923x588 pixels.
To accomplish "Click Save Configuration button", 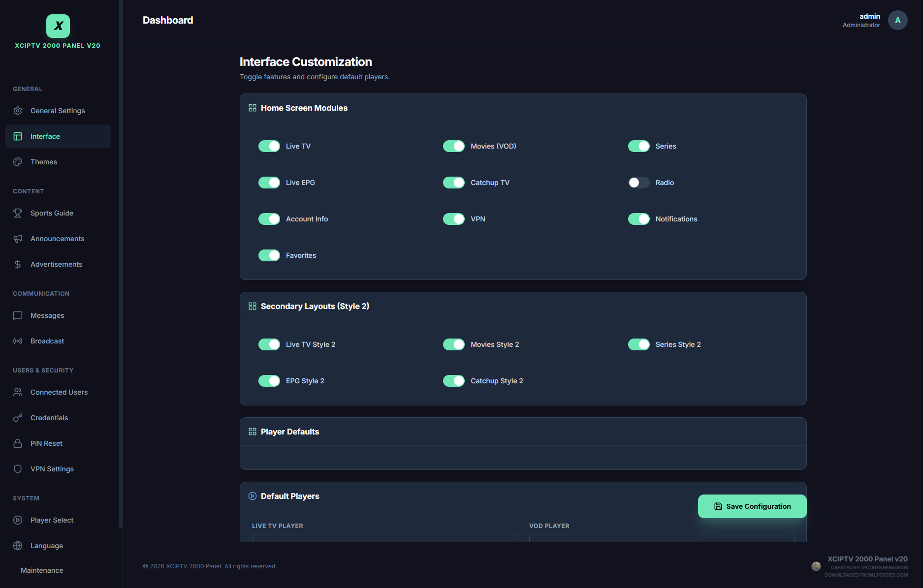I will pos(752,506).
